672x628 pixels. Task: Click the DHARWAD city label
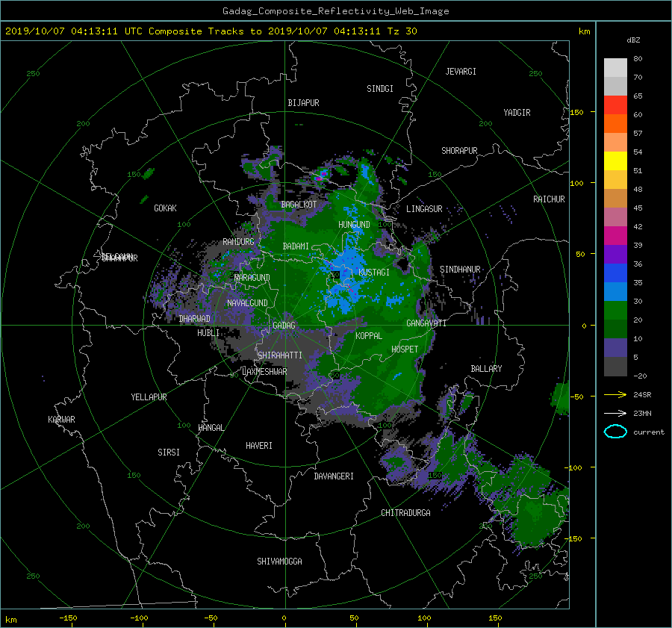point(195,319)
